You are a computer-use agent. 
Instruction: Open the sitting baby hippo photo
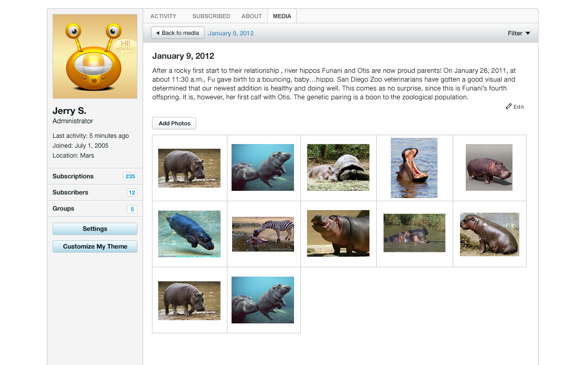pos(489,234)
